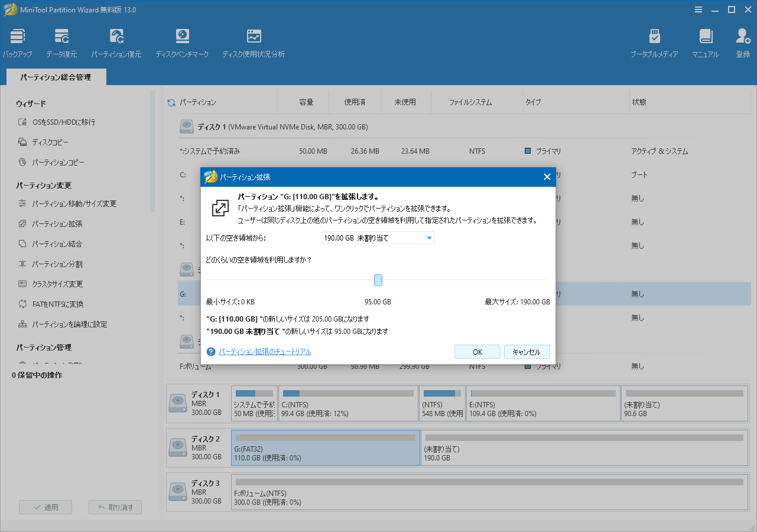Confirm partition extension with OK
The height and width of the screenshot is (532, 757).
click(x=477, y=351)
